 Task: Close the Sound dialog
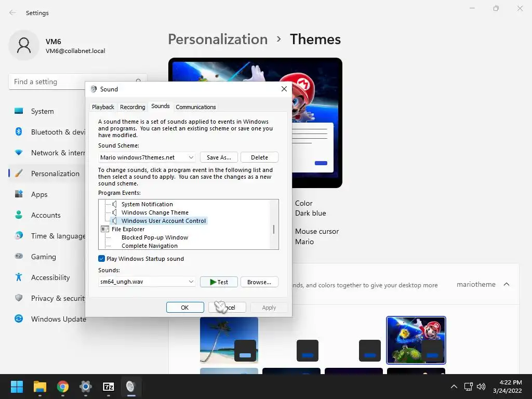click(x=284, y=89)
